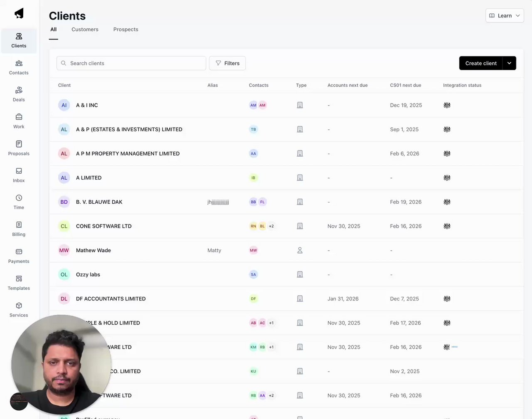Click the company type icon for A & I INC

[300, 105]
